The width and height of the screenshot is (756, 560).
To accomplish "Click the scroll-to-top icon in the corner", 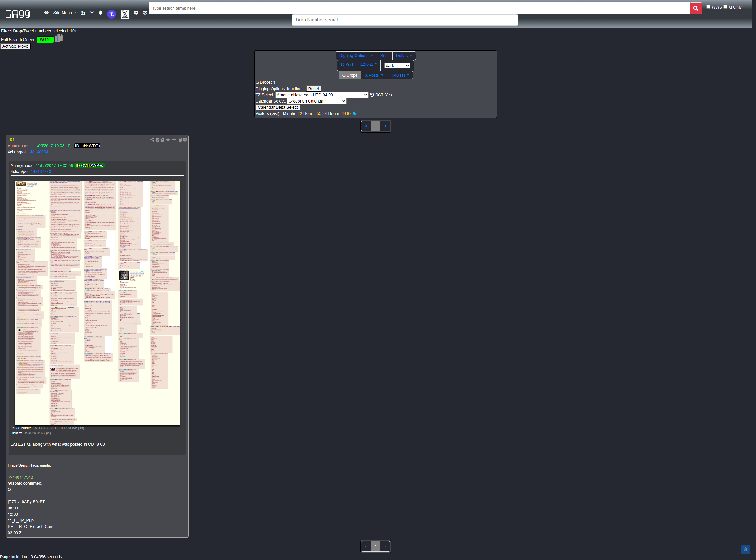I will pos(745,549).
